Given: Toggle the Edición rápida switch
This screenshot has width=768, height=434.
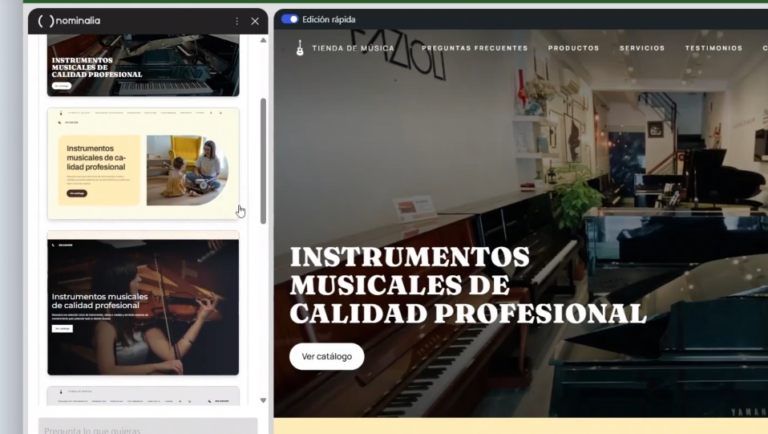Looking at the screenshot, I should pos(289,19).
